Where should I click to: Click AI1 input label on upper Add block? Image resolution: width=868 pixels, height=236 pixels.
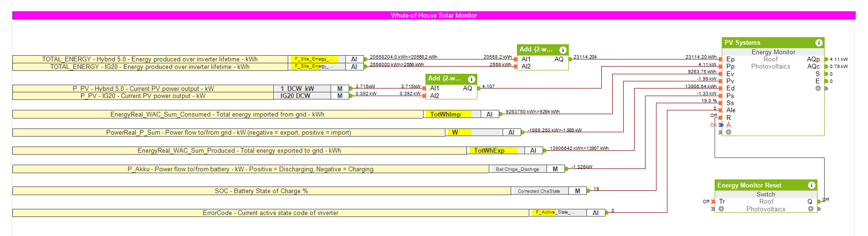pos(526,59)
